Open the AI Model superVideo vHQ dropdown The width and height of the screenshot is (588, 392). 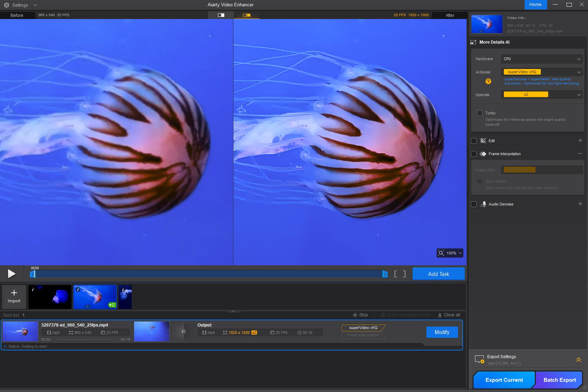[542, 72]
